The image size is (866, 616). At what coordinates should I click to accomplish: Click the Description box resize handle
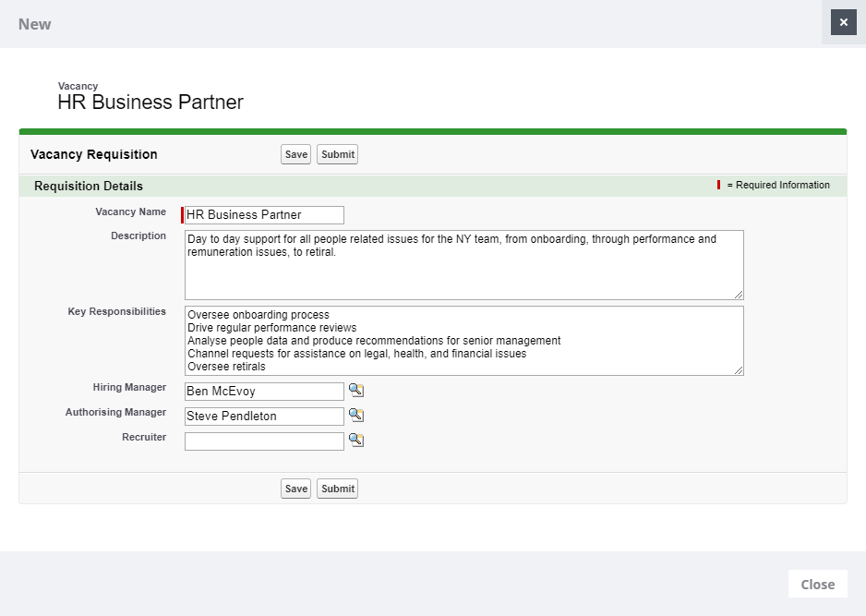[x=738, y=294]
